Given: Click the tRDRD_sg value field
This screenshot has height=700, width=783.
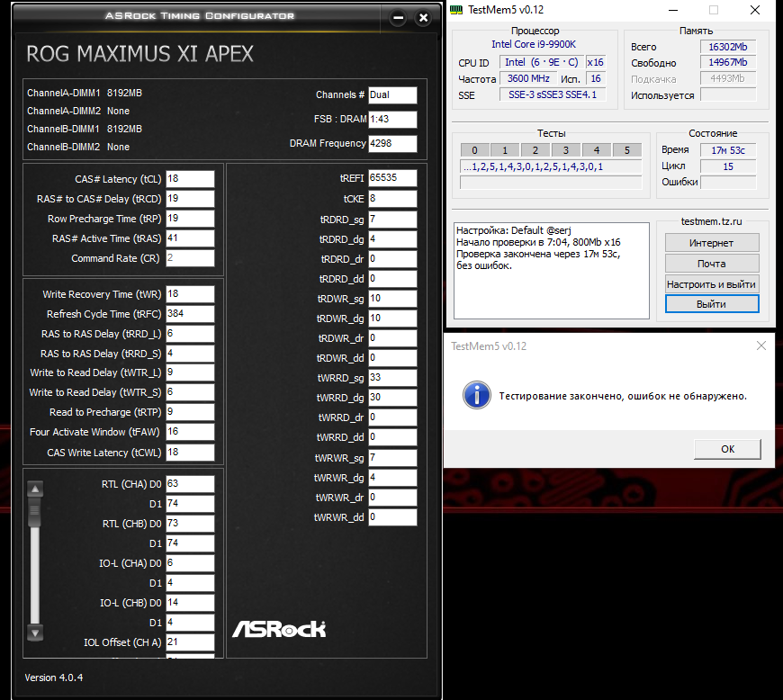Looking at the screenshot, I should (x=392, y=220).
